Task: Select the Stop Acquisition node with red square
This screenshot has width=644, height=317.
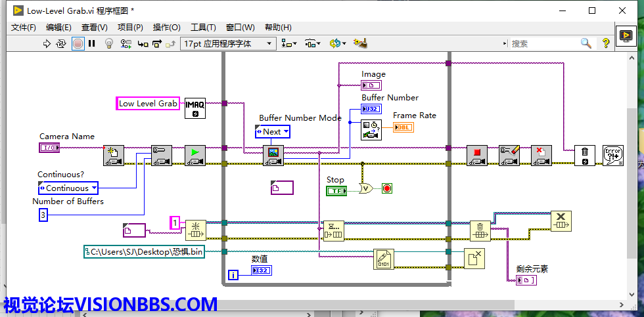Action: (x=476, y=155)
